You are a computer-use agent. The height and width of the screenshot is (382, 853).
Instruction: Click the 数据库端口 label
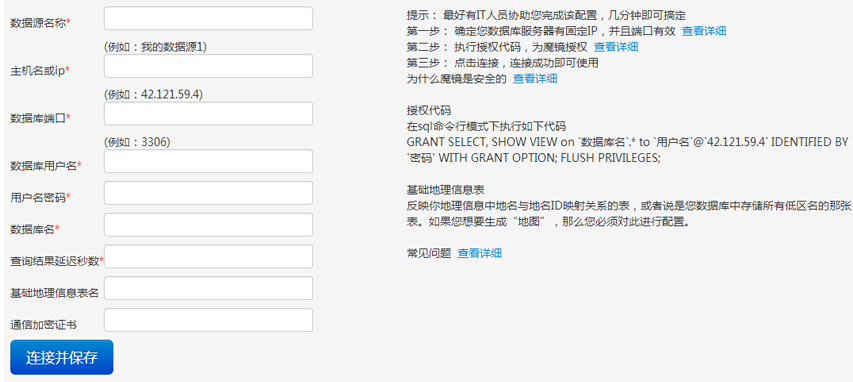pos(41,118)
